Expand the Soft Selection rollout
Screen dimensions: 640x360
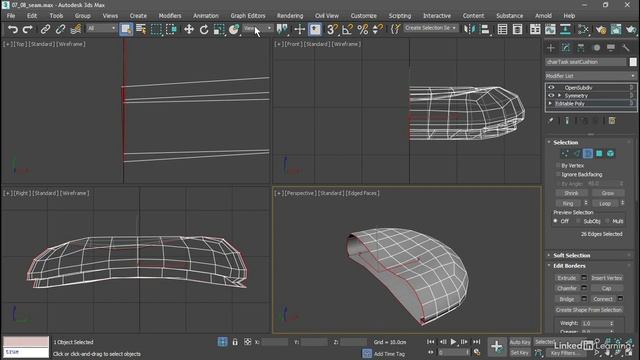tap(571, 255)
